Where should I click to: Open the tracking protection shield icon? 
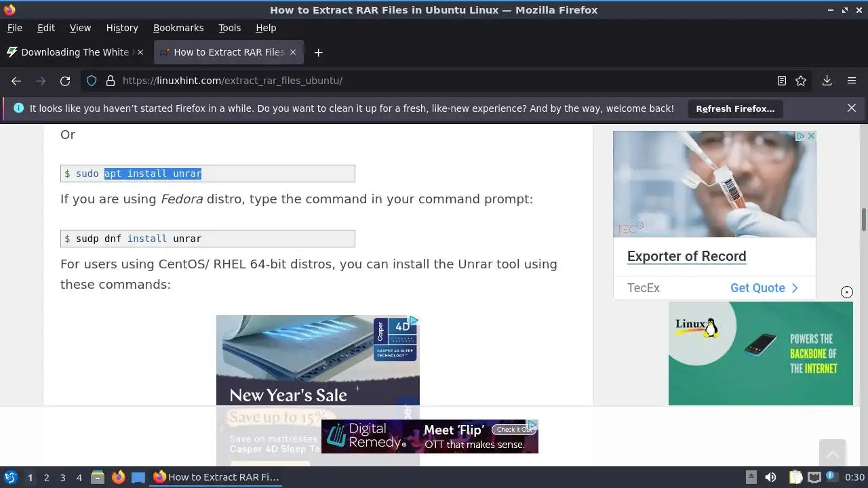[x=92, y=81]
